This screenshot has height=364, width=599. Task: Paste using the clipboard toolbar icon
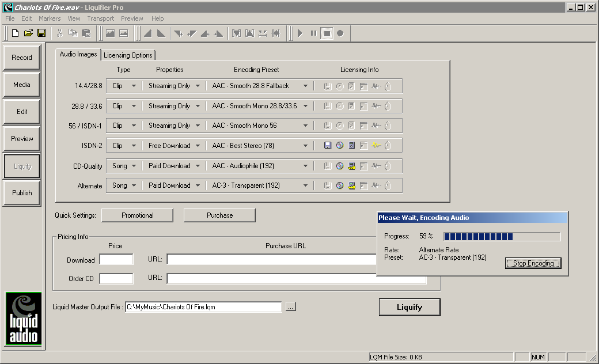pos(86,33)
